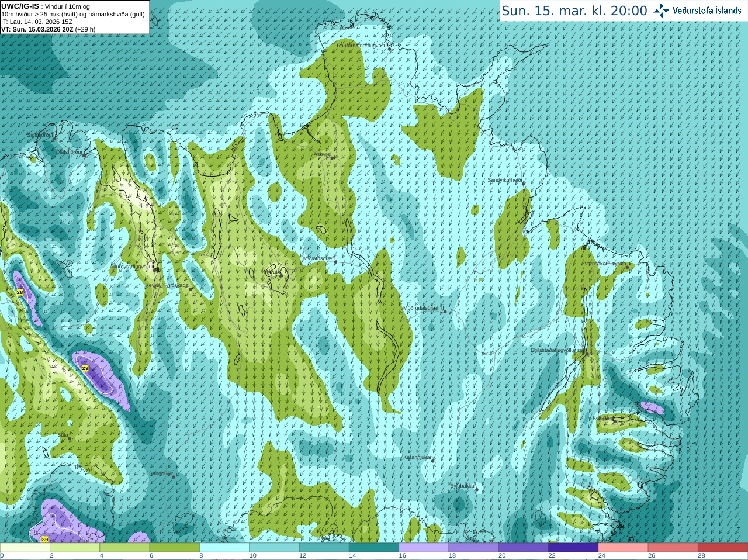Click the Ólafsfjörður station dot

coord(84,155)
